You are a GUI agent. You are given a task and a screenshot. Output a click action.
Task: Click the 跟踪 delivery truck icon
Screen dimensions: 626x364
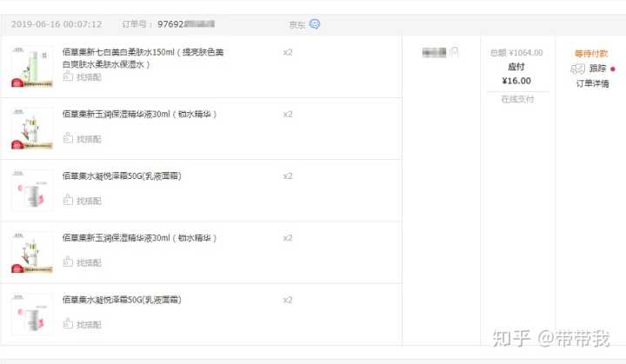click(577, 69)
